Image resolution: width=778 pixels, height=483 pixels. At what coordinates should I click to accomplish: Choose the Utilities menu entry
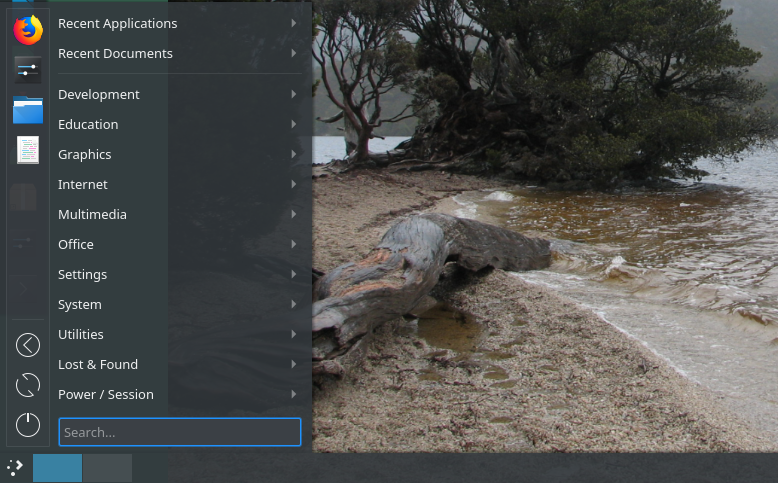click(x=81, y=334)
